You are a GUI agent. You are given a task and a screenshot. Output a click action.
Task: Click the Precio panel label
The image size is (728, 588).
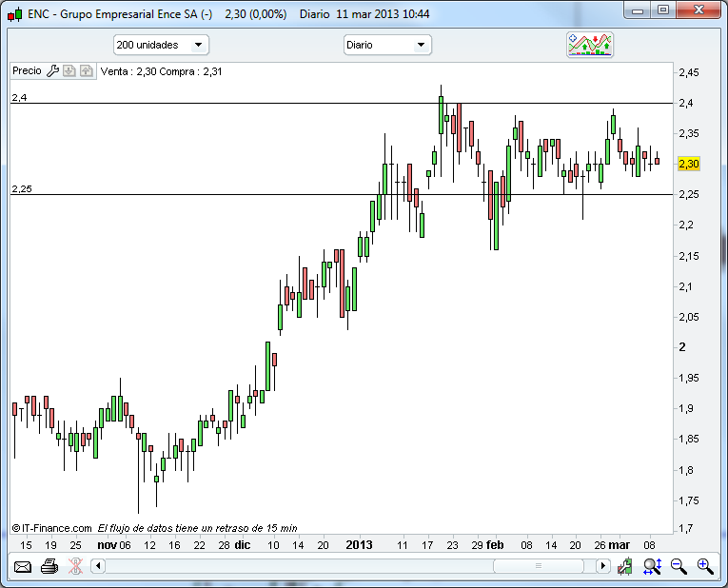27,71
